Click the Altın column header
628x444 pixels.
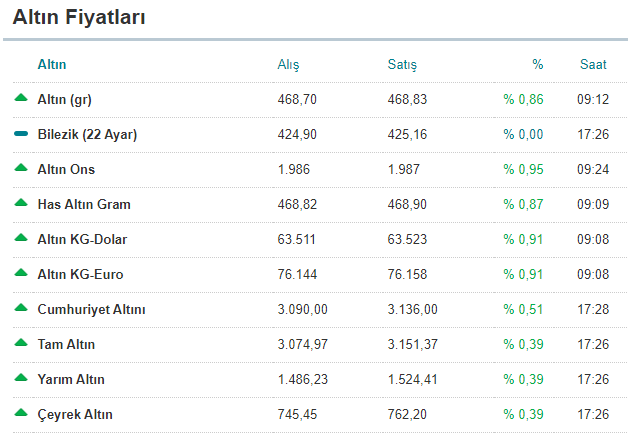pyautogui.click(x=52, y=65)
